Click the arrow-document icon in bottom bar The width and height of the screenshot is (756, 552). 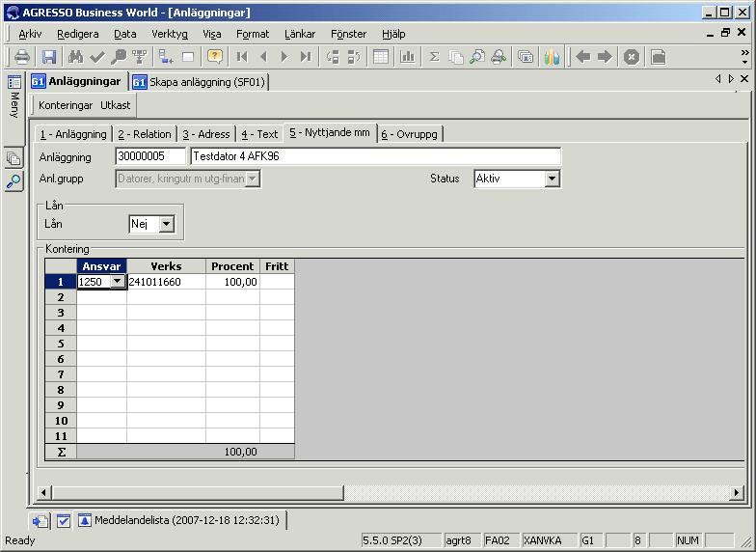click(x=40, y=521)
